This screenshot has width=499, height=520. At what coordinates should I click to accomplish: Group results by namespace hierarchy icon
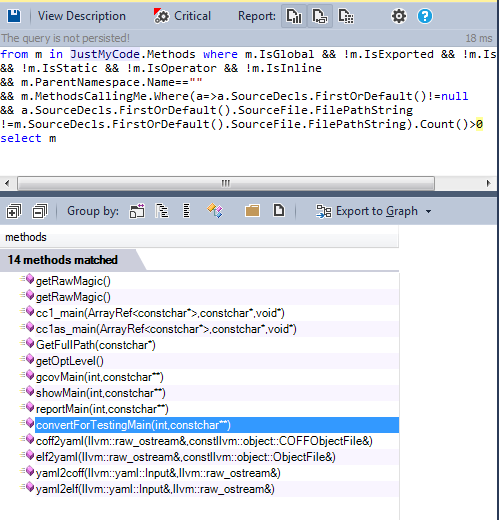coord(162,211)
